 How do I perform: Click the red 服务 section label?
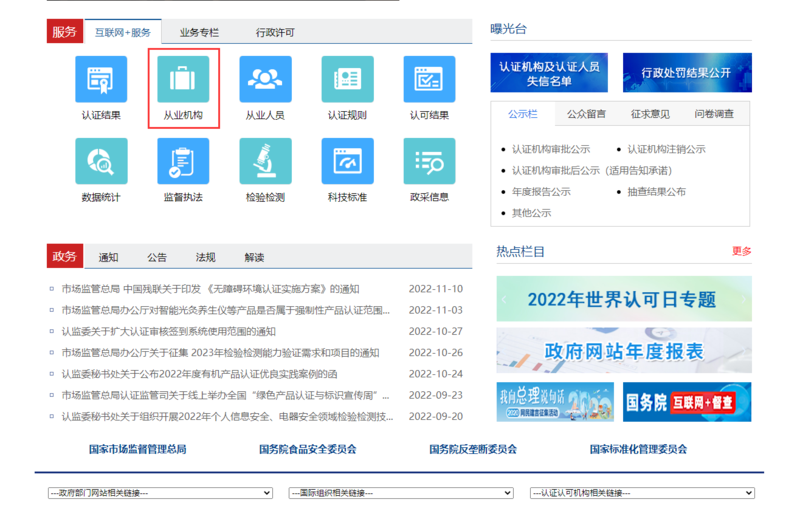tap(65, 32)
